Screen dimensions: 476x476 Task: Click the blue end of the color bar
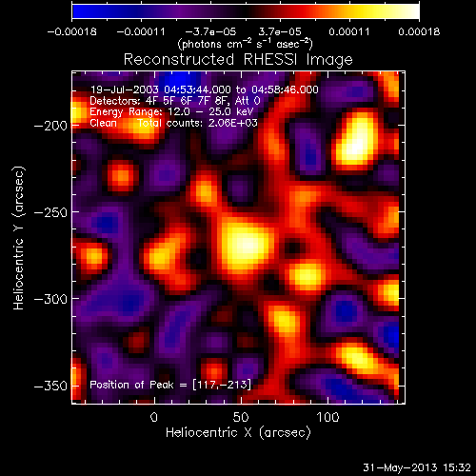pyautogui.click(x=79, y=11)
